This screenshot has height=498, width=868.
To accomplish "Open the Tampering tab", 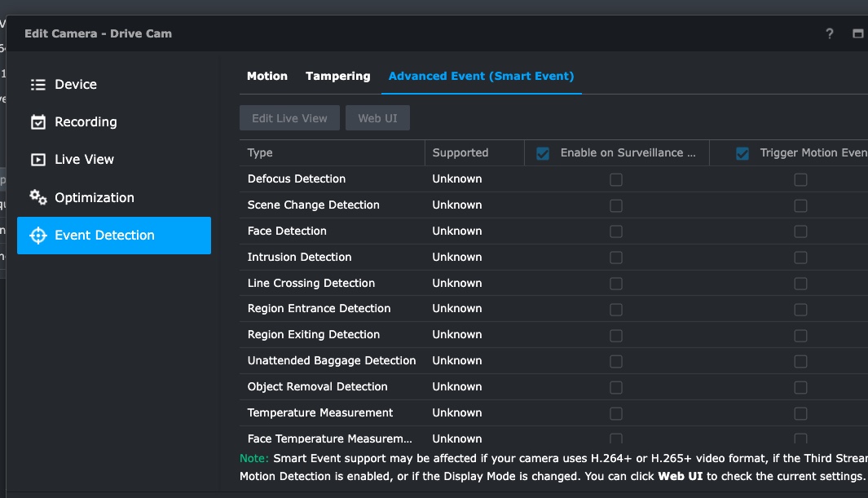I will 337,76.
